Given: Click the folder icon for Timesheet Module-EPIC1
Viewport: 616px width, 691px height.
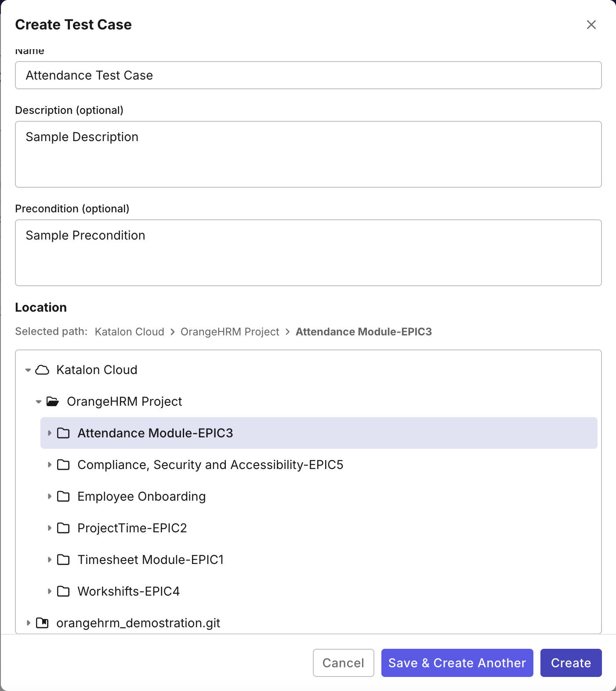Looking at the screenshot, I should click(64, 560).
